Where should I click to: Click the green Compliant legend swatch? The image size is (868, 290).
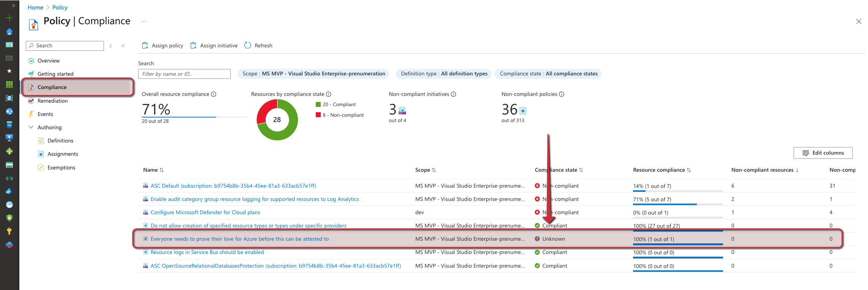(x=318, y=104)
